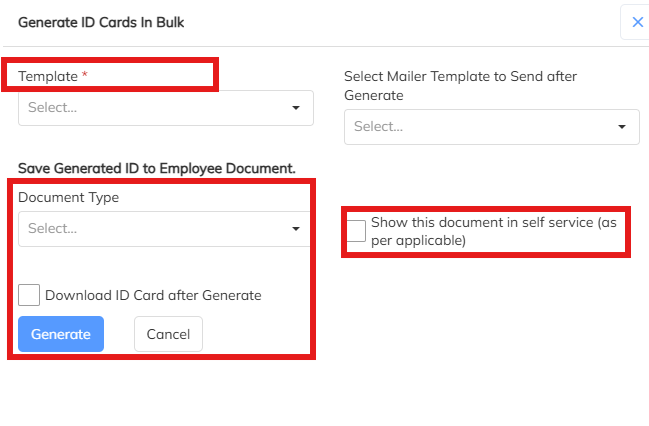Click the Document Type dropdown caret arrow

[296, 229]
